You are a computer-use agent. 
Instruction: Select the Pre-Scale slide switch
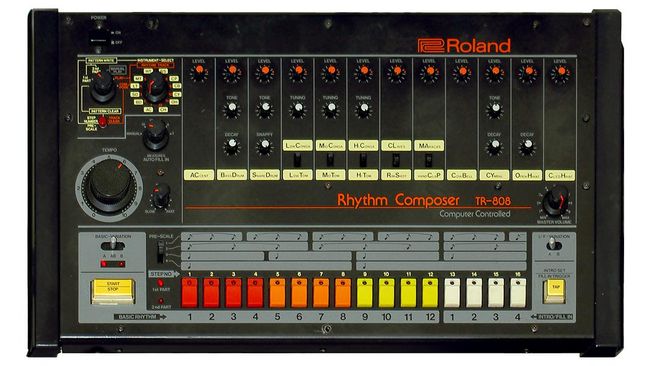point(160,252)
